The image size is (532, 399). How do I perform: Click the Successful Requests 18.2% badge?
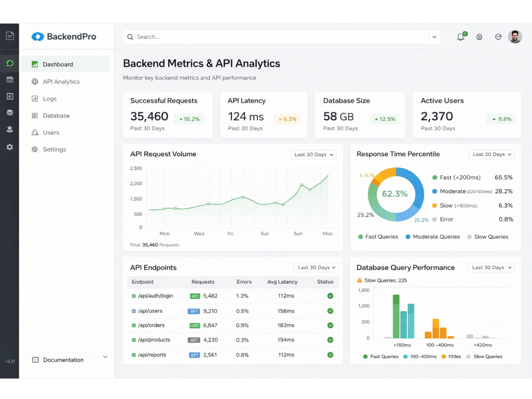pos(189,119)
